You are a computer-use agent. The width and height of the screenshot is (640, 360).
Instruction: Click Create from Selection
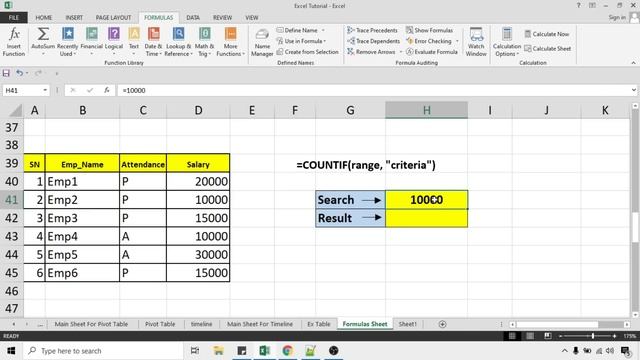click(308, 52)
